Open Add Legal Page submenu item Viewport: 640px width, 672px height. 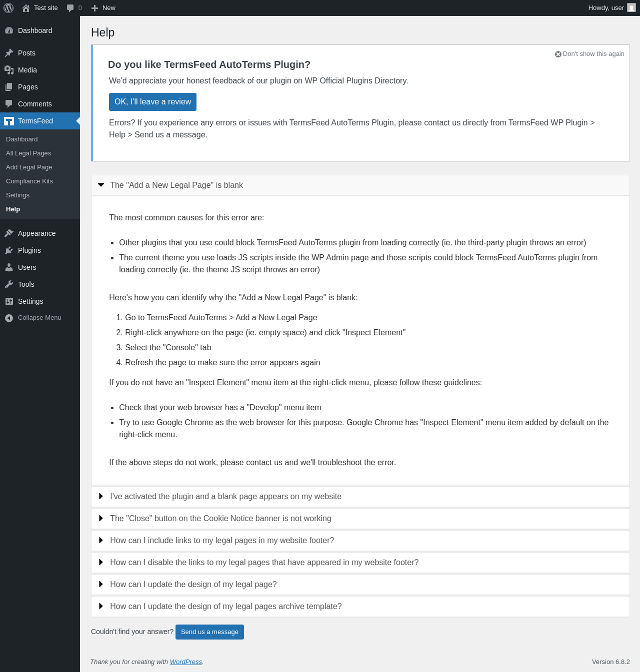(x=40, y=167)
